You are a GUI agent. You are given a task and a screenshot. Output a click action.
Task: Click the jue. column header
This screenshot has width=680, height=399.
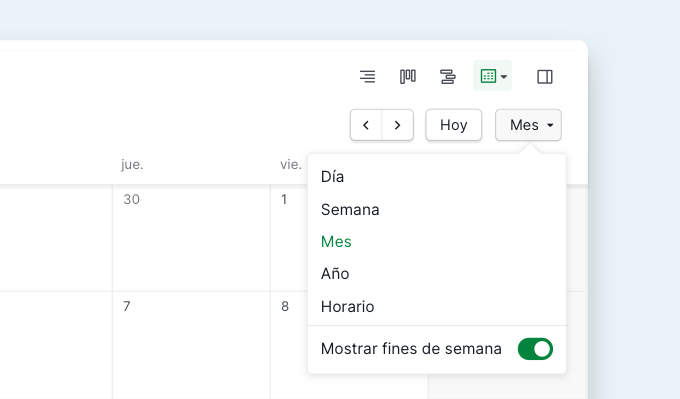pos(132,164)
